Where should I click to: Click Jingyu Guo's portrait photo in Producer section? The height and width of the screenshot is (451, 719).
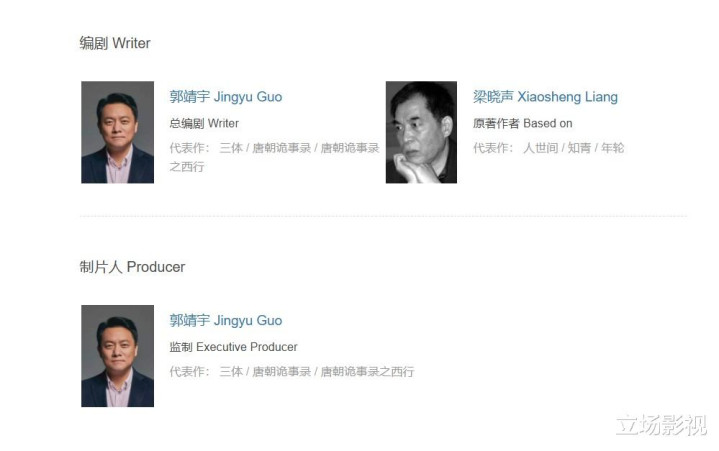click(117, 356)
